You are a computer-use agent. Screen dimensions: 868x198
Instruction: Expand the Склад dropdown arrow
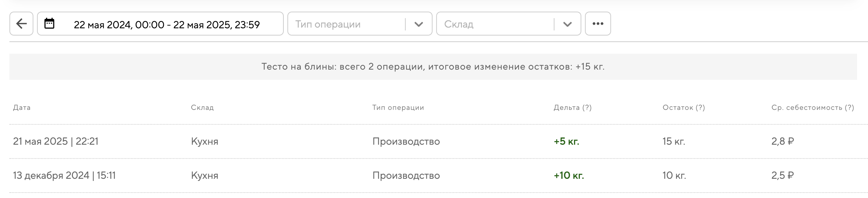click(568, 24)
